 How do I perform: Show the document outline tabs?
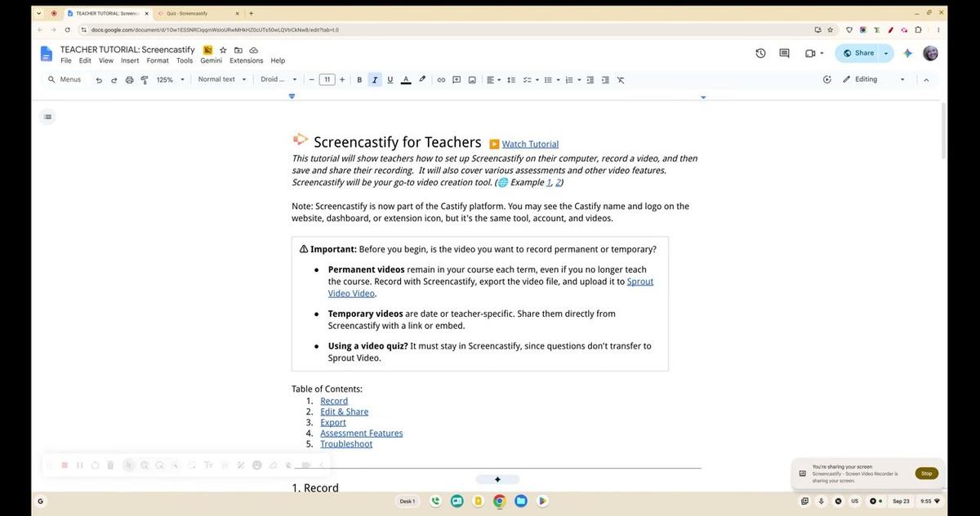pos(47,117)
